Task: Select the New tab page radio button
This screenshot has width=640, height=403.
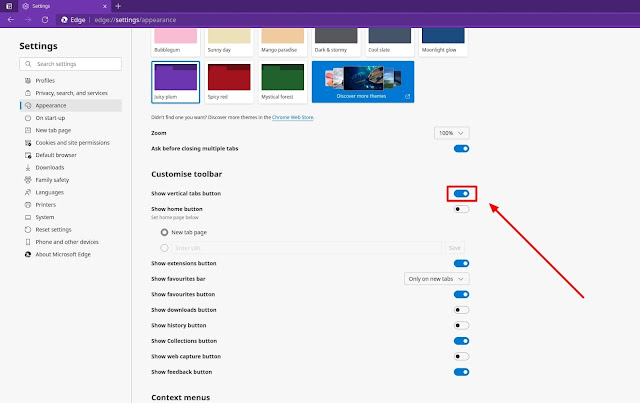Action: coord(164,232)
